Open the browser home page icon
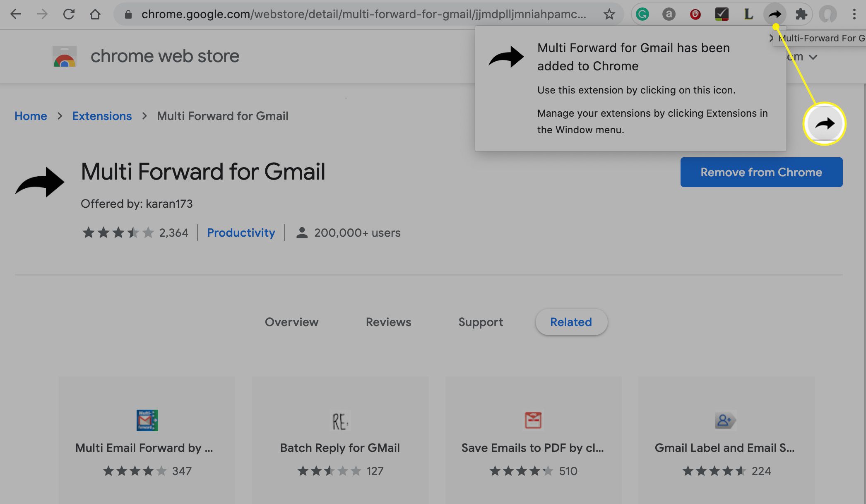866x504 pixels. click(95, 14)
